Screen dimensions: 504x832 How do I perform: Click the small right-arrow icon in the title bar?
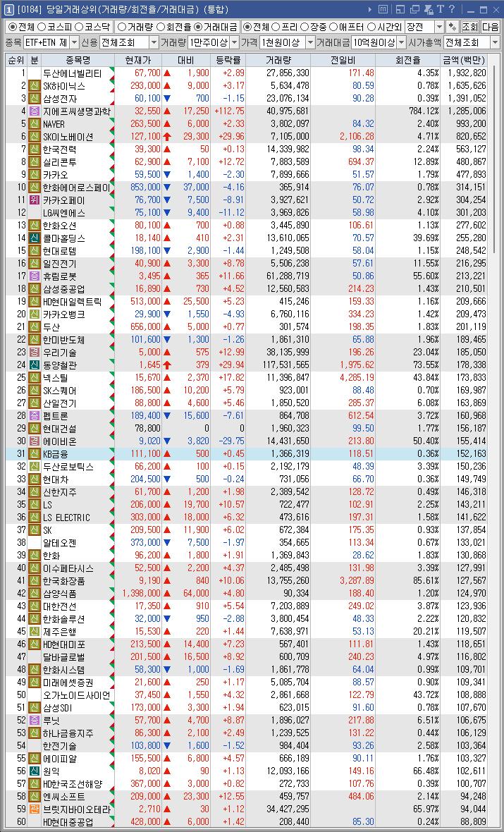370,9
